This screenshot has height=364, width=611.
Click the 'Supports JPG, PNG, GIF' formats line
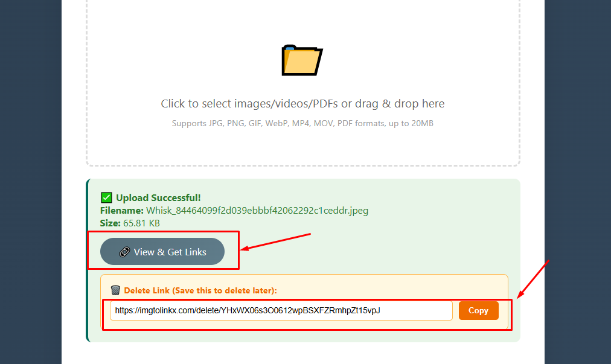(x=302, y=124)
